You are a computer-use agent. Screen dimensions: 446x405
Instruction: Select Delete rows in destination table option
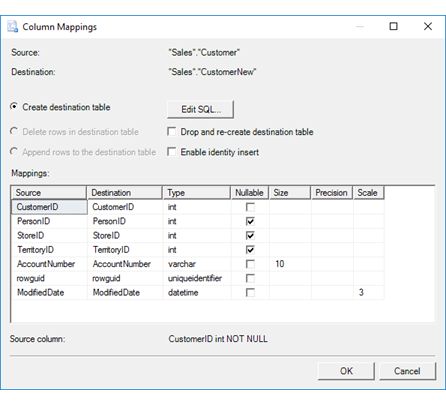[14, 131]
